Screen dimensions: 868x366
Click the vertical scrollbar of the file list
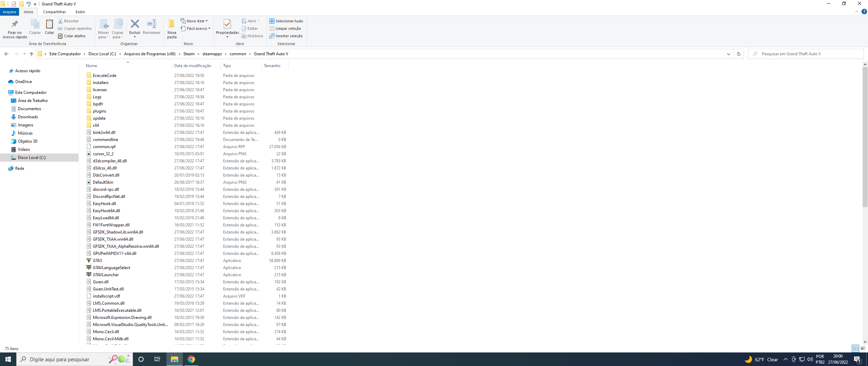(865, 136)
